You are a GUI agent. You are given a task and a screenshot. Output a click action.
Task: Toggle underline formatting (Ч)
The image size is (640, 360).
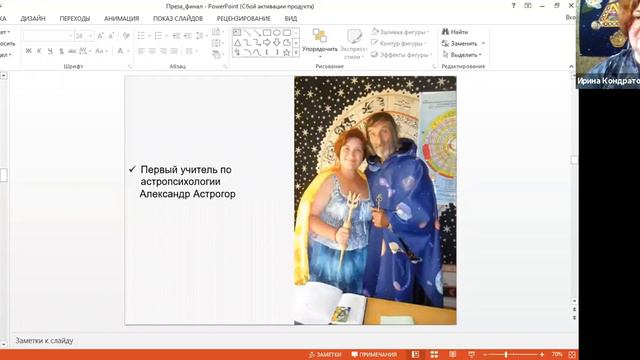coord(50,51)
